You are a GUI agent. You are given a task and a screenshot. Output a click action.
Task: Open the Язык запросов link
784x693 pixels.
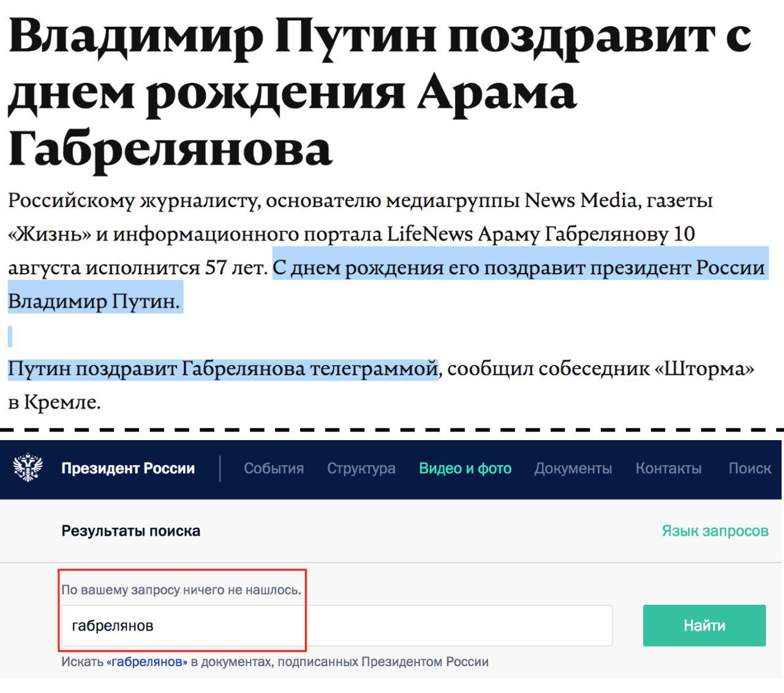[x=715, y=531]
